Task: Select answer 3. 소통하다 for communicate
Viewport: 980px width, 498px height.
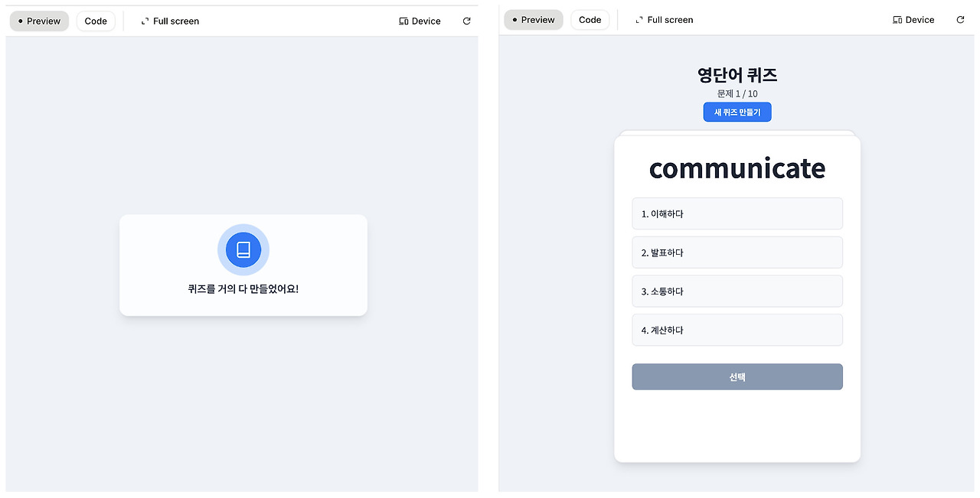Action: coord(737,291)
